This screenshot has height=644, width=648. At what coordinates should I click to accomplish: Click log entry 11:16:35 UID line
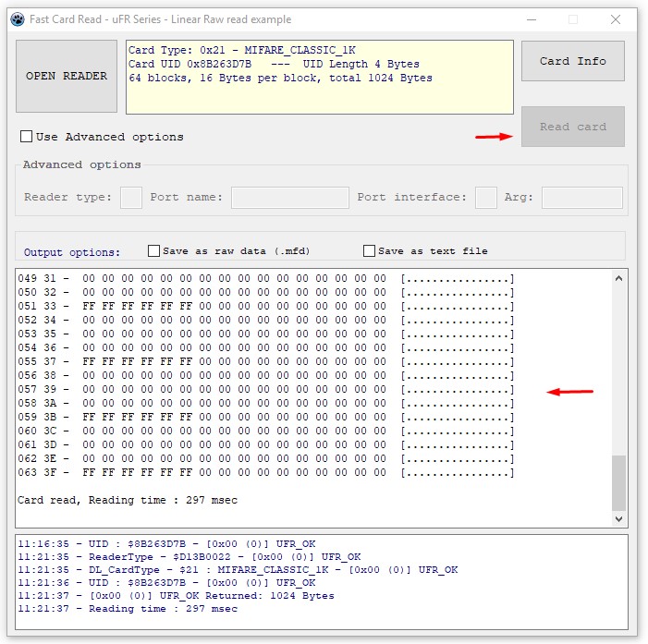166,544
